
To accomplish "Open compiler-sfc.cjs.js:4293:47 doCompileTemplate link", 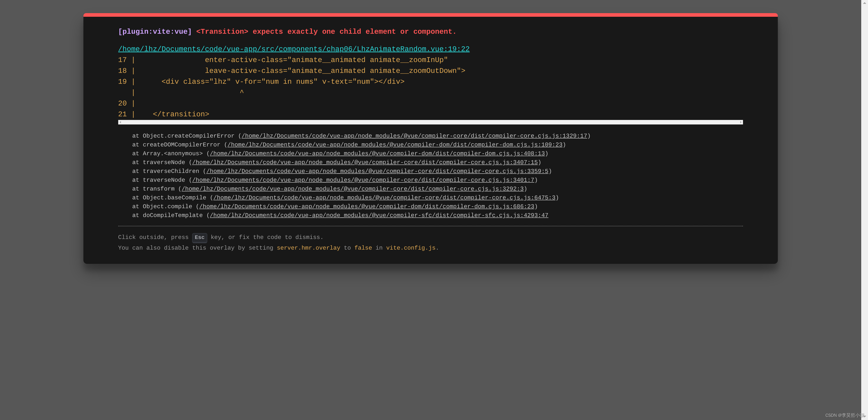I will 379,215.
